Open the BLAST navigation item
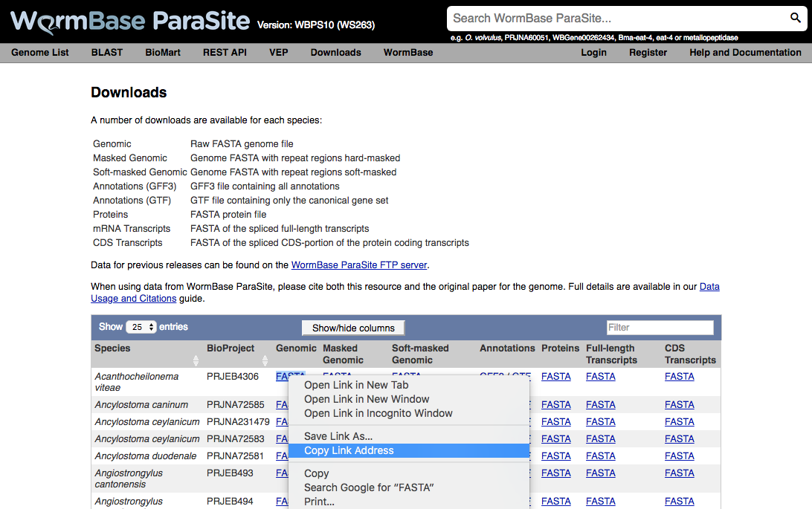Image resolution: width=812 pixels, height=509 pixels. pos(106,53)
